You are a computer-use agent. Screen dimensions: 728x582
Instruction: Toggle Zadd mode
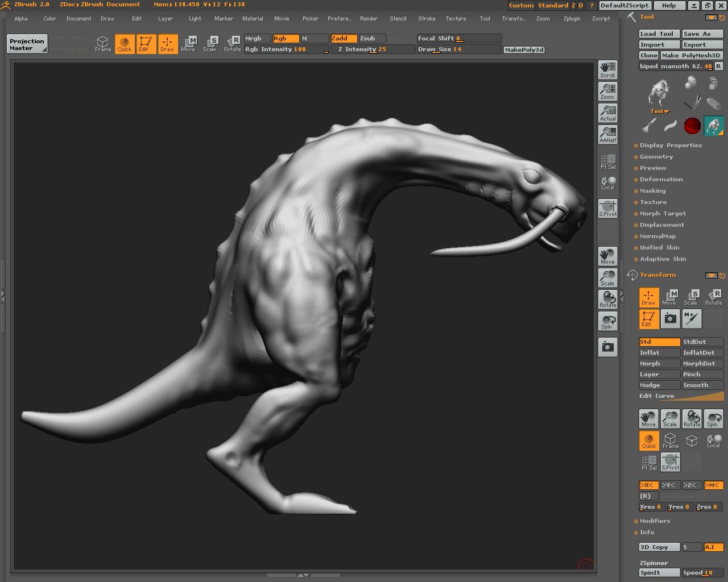[344, 39]
